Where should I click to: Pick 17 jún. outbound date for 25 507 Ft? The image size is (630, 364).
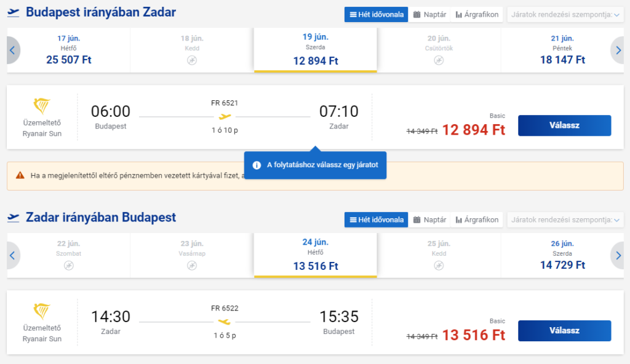tap(69, 50)
